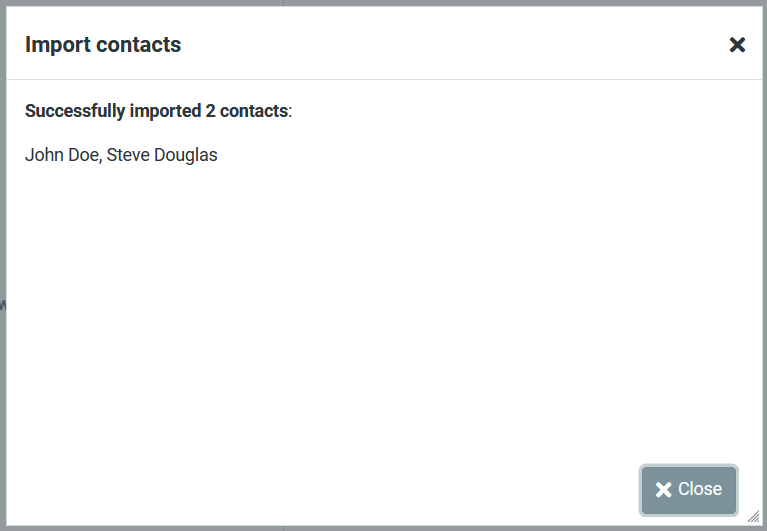Click the word "imported" in the bold message
This screenshot has width=767, height=531.
pos(166,111)
